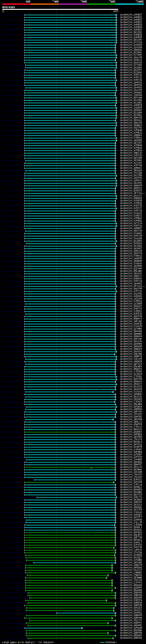Click query end position label 425
The height and width of the screenshot is (644, 146).
point(115,11)
